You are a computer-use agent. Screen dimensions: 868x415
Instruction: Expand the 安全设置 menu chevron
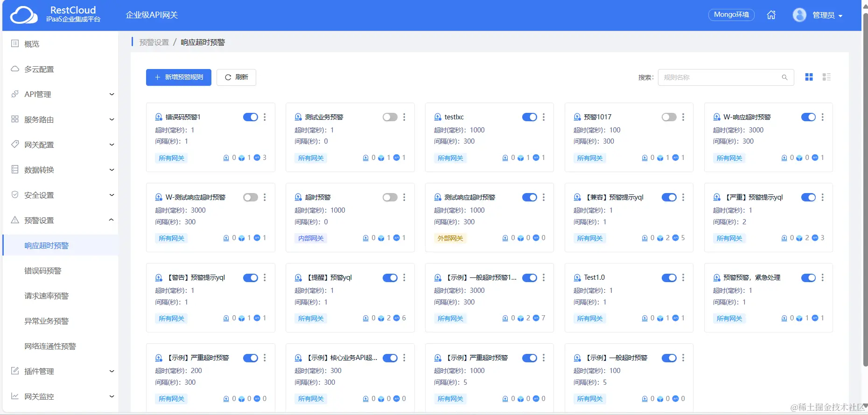pyautogui.click(x=112, y=195)
